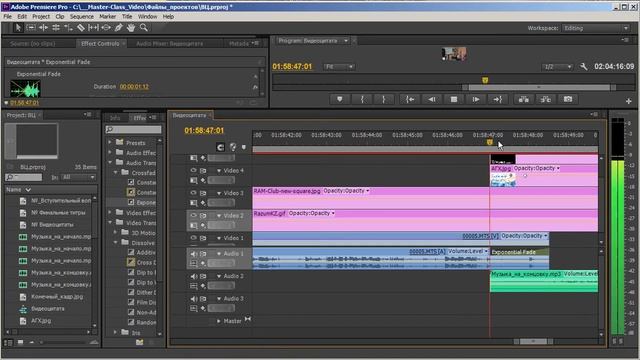Mute Audio 2 track speaker icon
The image size is (640, 360).
(x=194, y=276)
